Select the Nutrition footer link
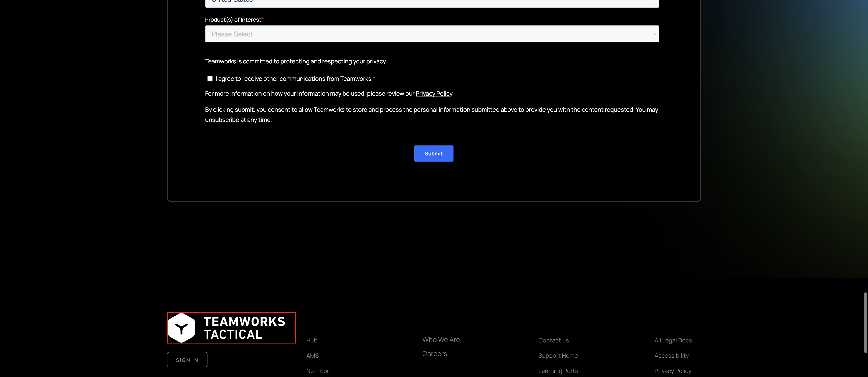868x377 pixels. click(318, 371)
